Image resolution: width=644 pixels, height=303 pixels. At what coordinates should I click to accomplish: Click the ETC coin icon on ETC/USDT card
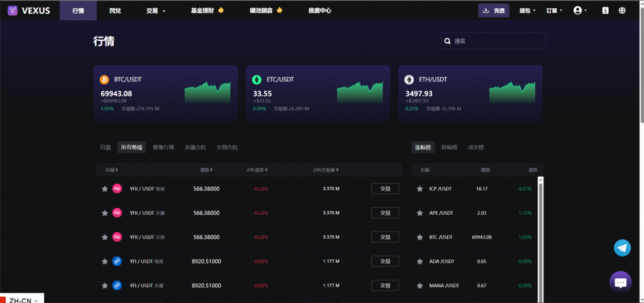click(257, 80)
